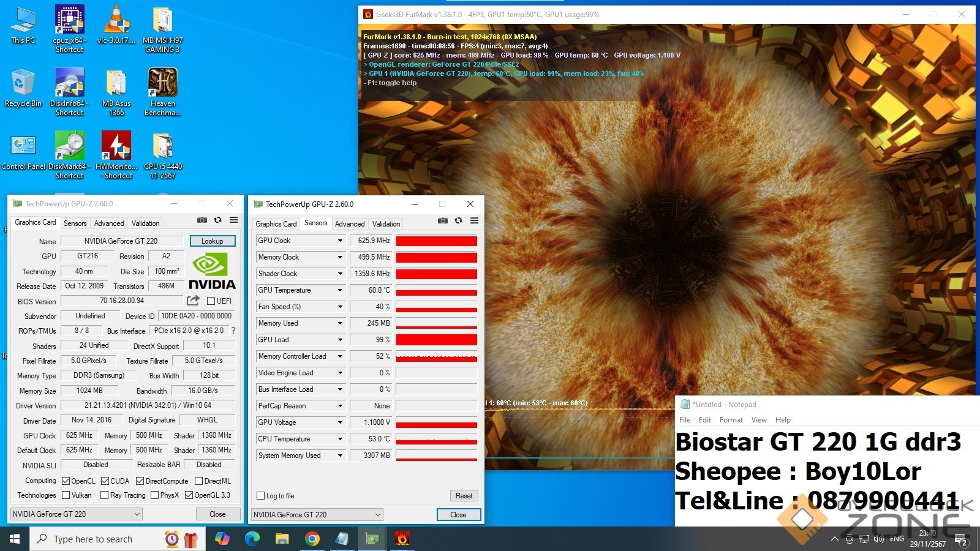This screenshot has width=980, height=551.
Task: Toggle the Ray Tracing checkbox
Action: (104, 495)
